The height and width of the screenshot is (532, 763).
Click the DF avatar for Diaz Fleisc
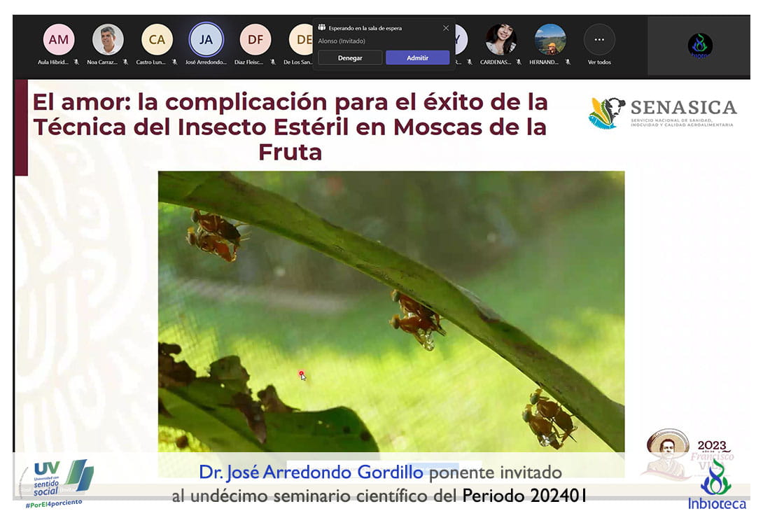coord(255,40)
